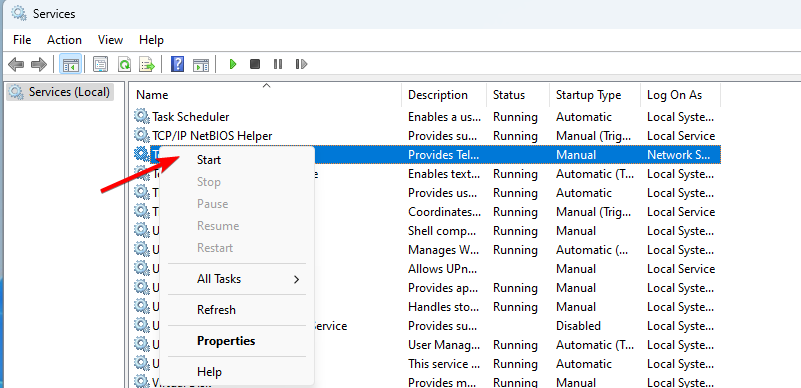
Task: Click the Export List toolbar icon
Action: point(147,64)
